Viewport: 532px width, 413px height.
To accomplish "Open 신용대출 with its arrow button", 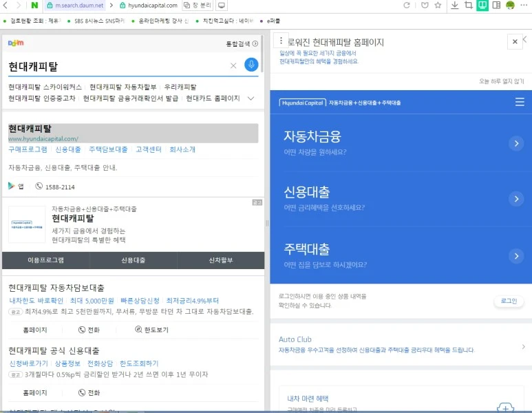I will pyautogui.click(x=516, y=199).
